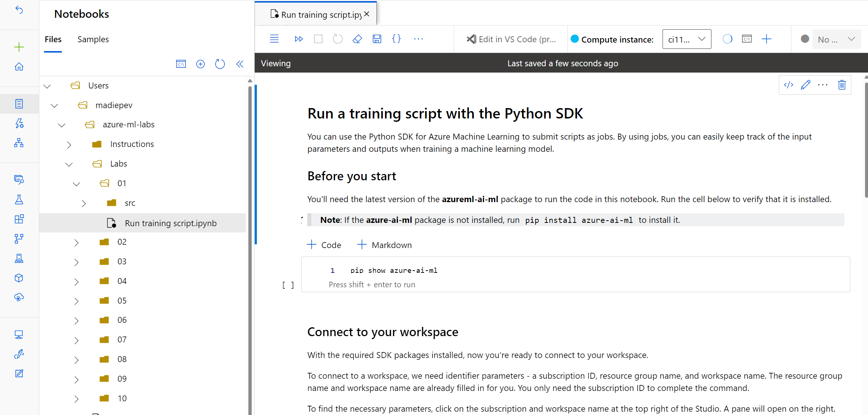The image size is (868, 415).
Task: Click the clear outputs icon
Action: tap(358, 39)
